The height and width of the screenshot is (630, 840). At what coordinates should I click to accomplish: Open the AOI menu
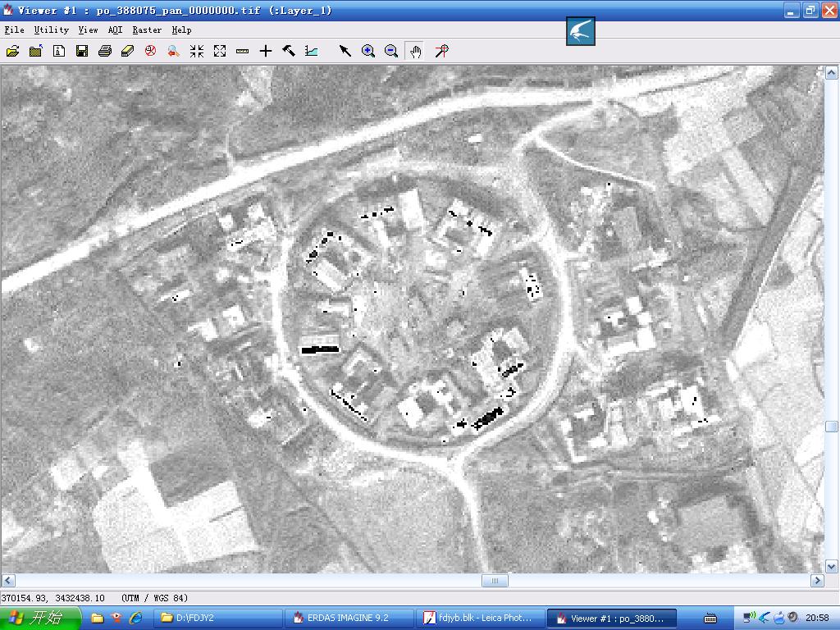(115, 30)
